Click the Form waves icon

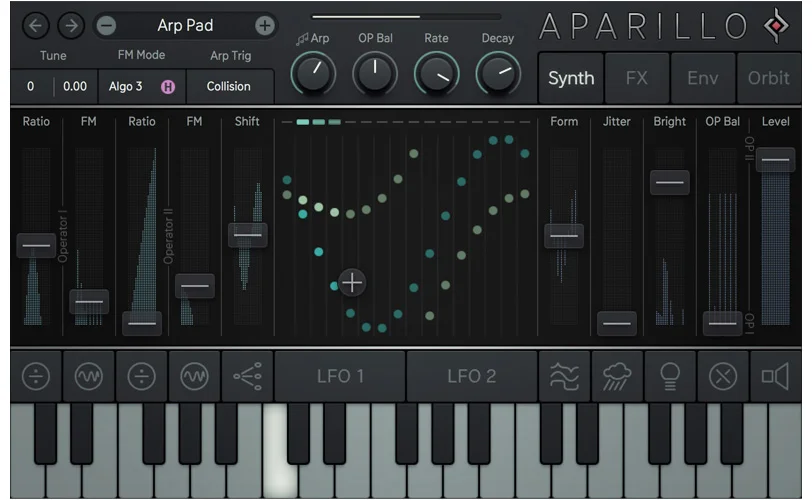564,376
